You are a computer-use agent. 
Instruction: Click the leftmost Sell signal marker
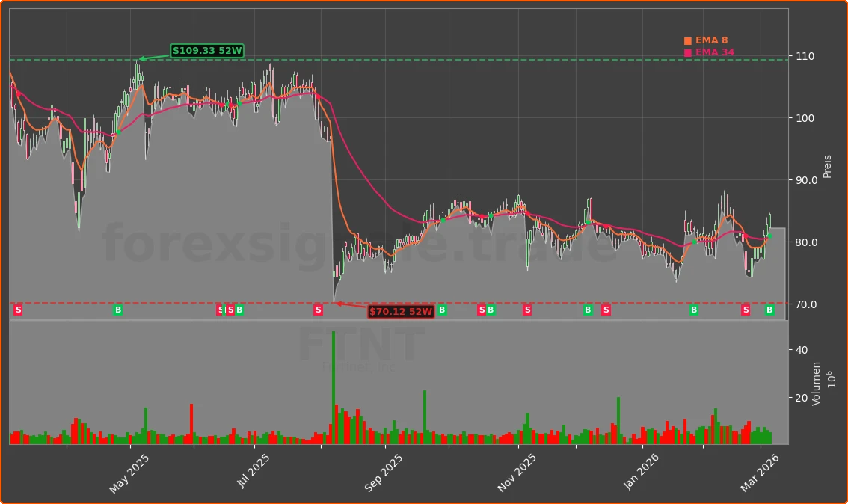click(18, 310)
